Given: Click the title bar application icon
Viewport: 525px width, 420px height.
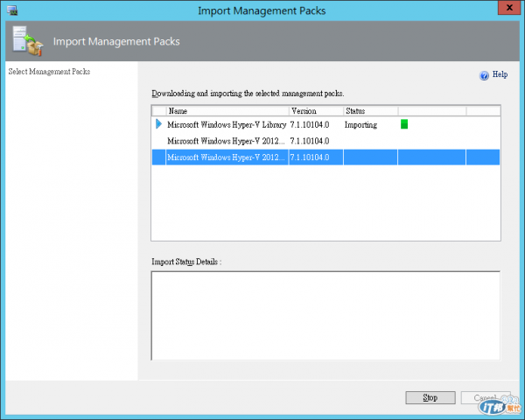Looking at the screenshot, I should (12, 10).
